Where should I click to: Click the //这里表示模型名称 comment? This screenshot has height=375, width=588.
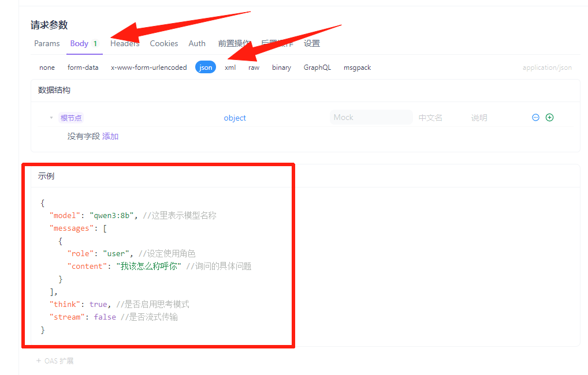[x=180, y=215]
